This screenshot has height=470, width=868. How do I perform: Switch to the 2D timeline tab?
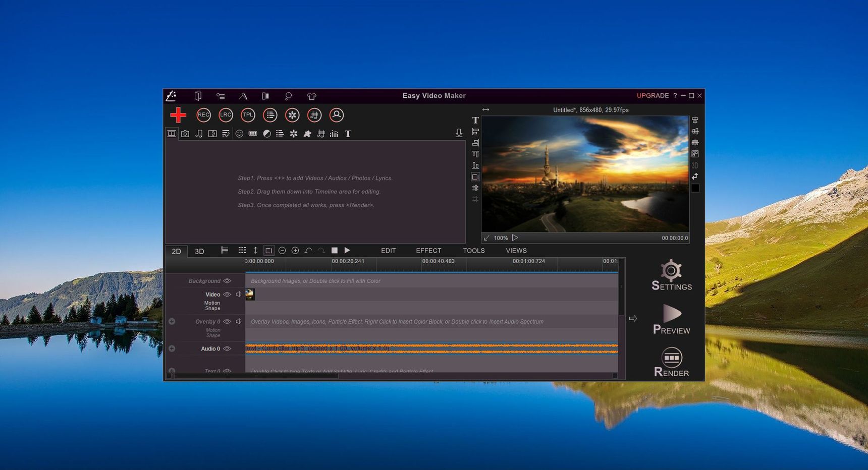pyautogui.click(x=176, y=251)
